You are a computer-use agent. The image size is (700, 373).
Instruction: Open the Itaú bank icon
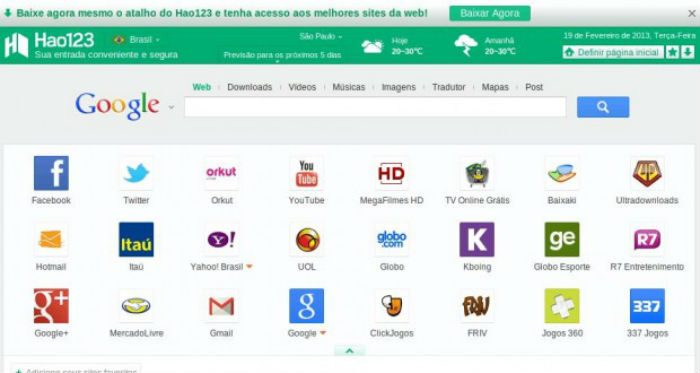[136, 240]
